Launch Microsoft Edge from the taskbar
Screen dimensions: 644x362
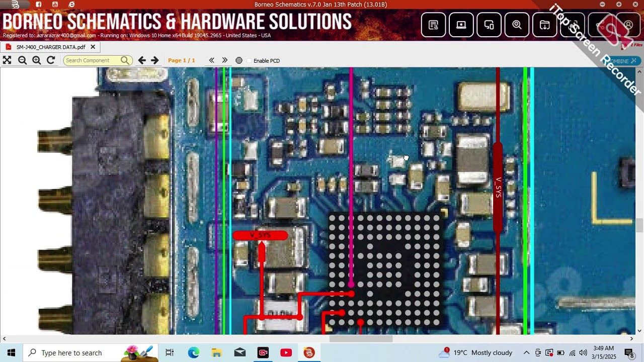[194, 352]
